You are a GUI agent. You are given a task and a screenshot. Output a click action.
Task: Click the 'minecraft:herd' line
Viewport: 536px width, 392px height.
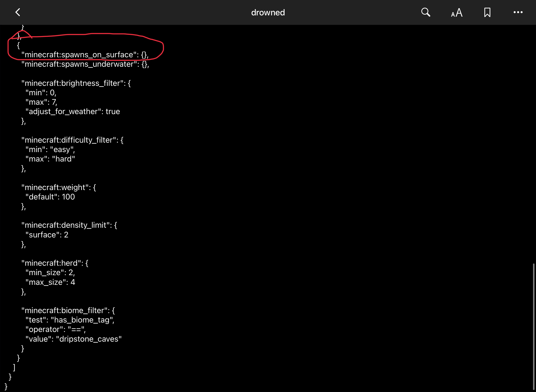point(55,263)
